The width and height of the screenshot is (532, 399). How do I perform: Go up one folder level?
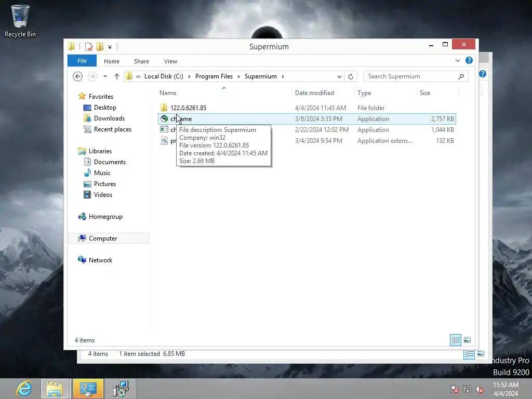(x=117, y=76)
